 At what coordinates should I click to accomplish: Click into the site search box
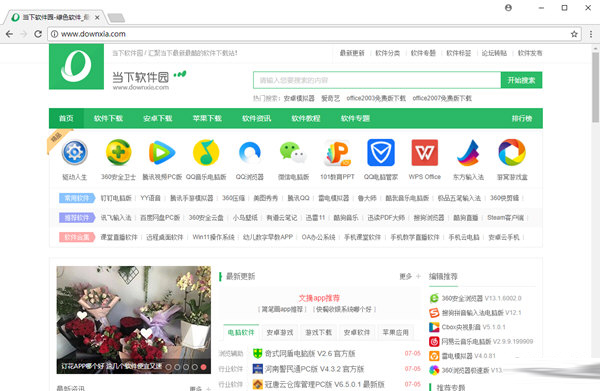pyautogui.click(x=377, y=80)
